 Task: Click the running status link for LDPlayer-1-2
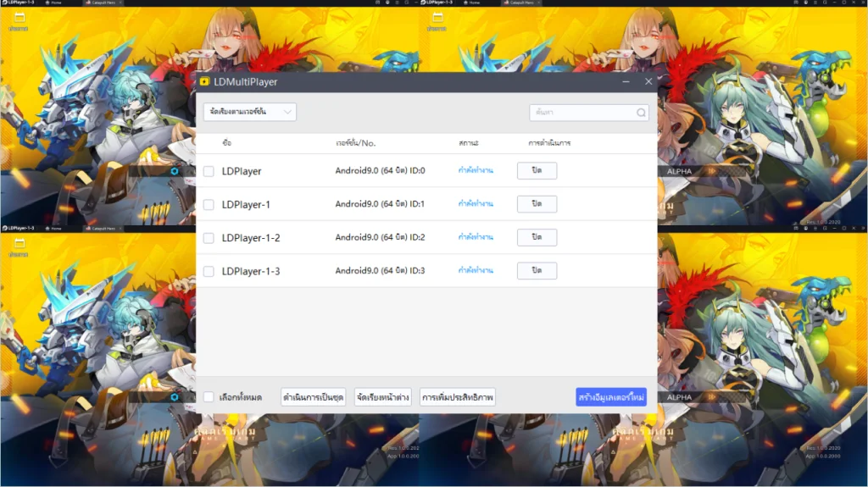[476, 237]
